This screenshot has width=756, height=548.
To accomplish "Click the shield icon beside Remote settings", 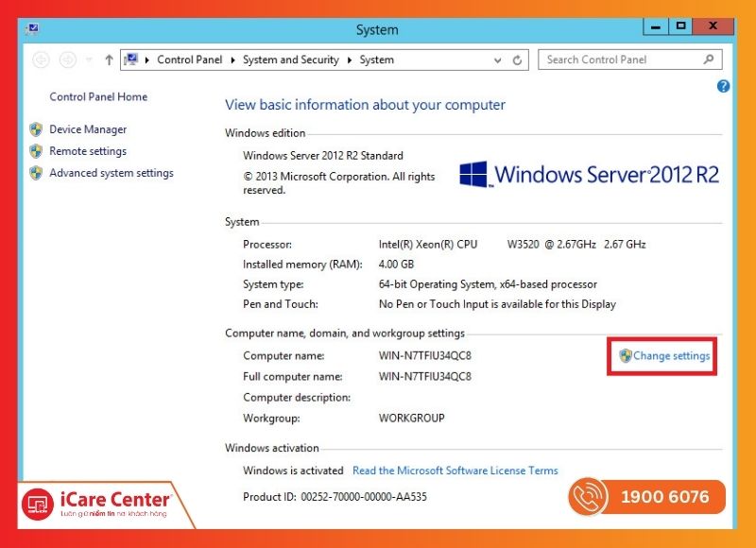I will click(36, 151).
